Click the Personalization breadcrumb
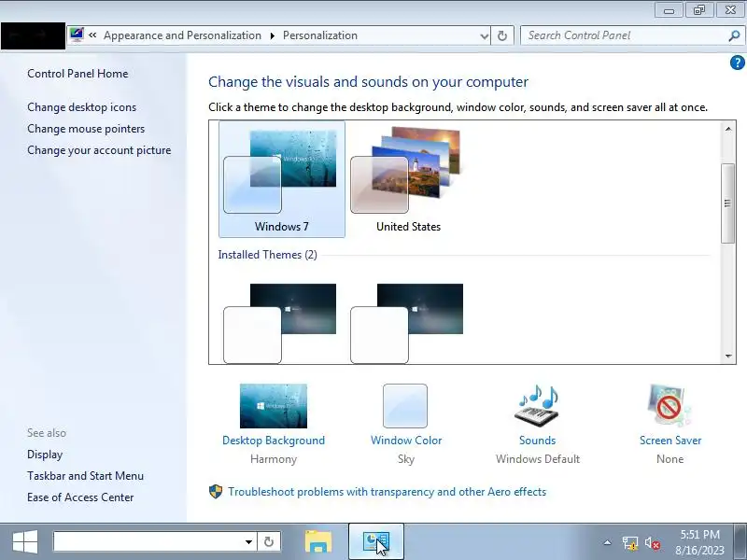 coord(320,35)
